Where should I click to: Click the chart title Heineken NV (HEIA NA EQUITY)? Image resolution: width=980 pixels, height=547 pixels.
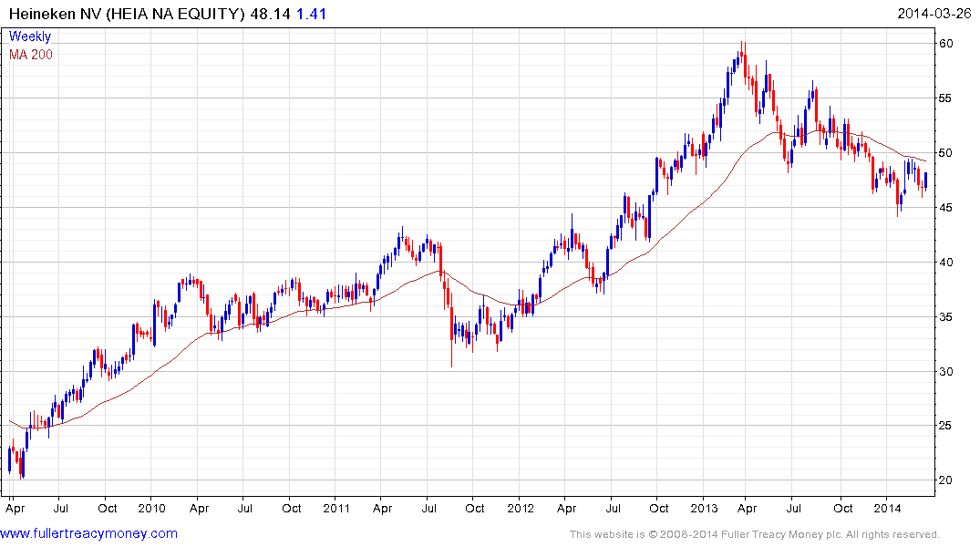(x=127, y=14)
